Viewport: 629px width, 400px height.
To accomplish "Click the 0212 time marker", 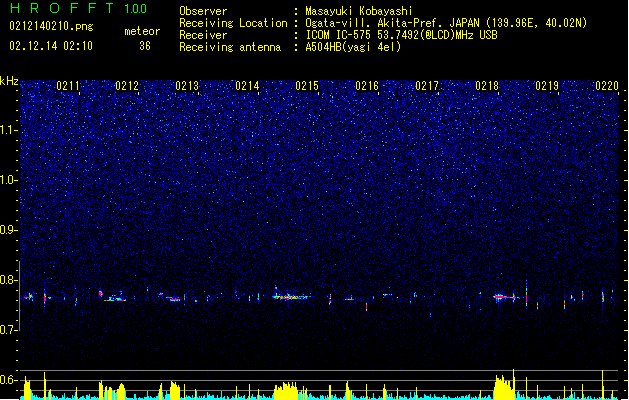I will pos(127,86).
